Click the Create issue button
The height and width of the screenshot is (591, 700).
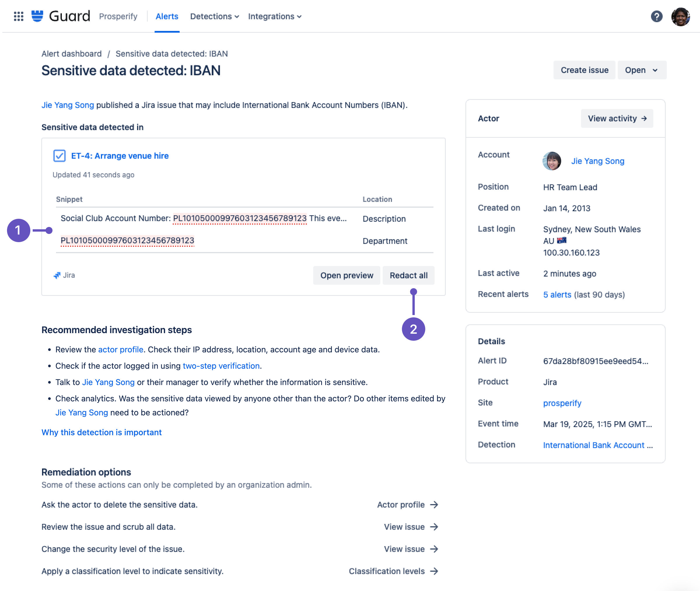[x=584, y=70]
